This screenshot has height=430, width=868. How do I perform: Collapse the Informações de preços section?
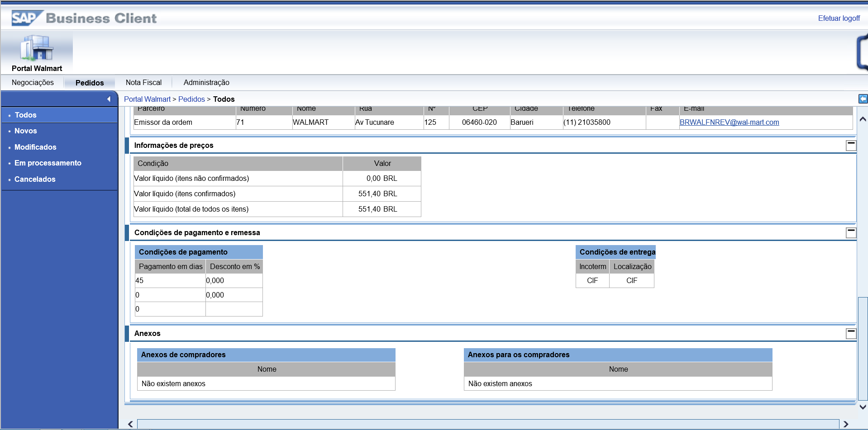click(x=851, y=145)
